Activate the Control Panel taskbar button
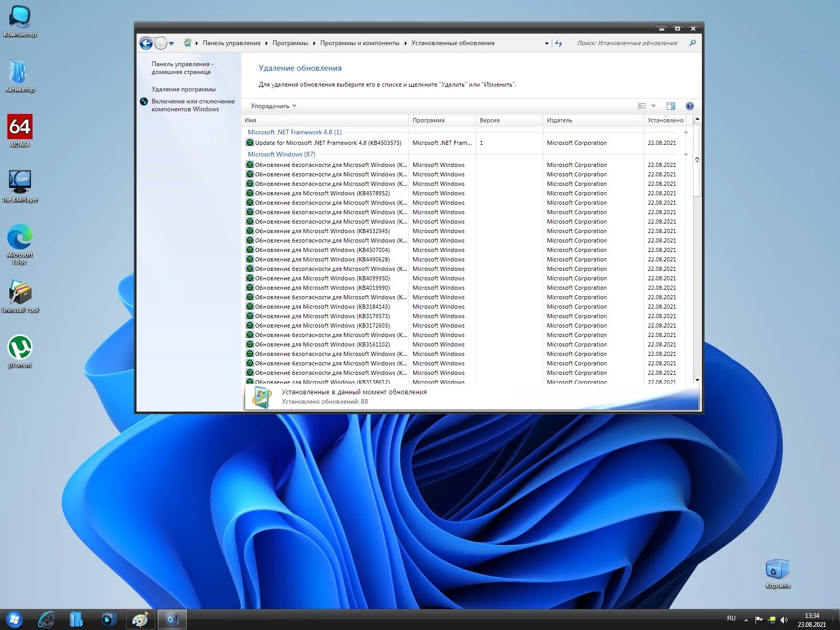The width and height of the screenshot is (840, 630). 172,619
